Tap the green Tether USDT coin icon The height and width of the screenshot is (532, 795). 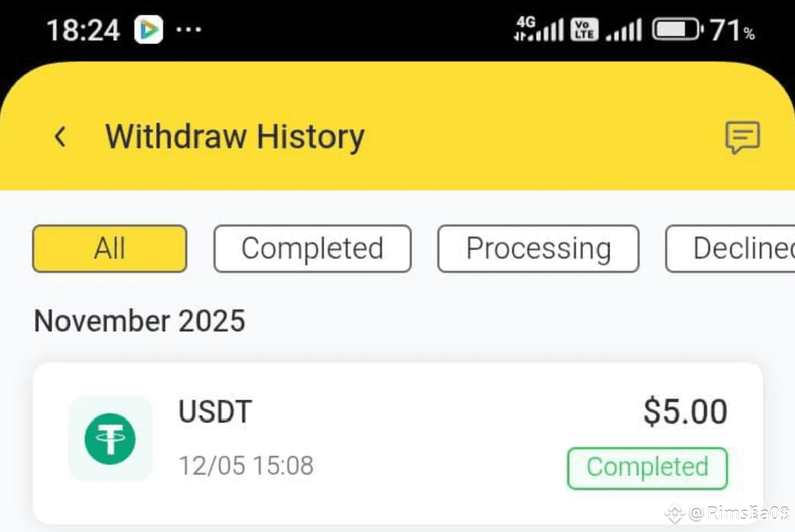[x=110, y=439]
